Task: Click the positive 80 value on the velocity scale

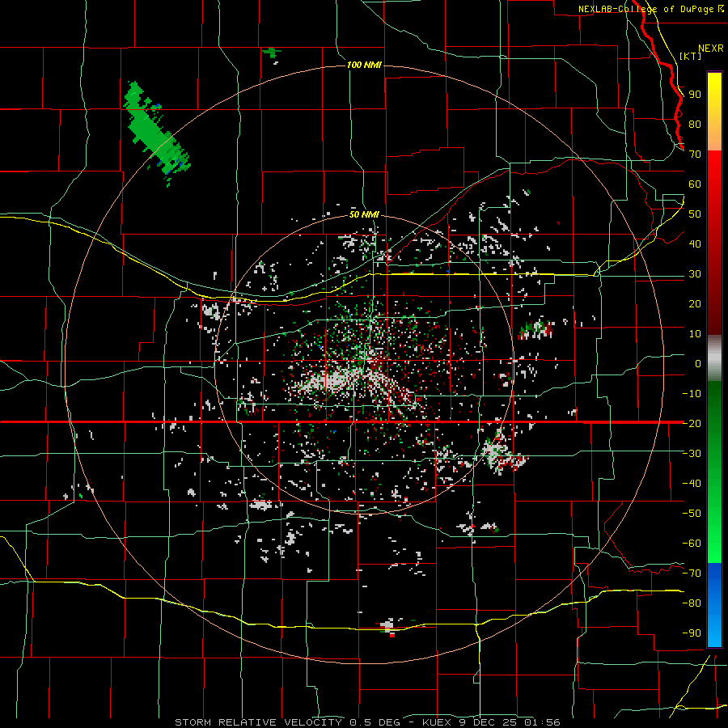Action: pos(695,124)
